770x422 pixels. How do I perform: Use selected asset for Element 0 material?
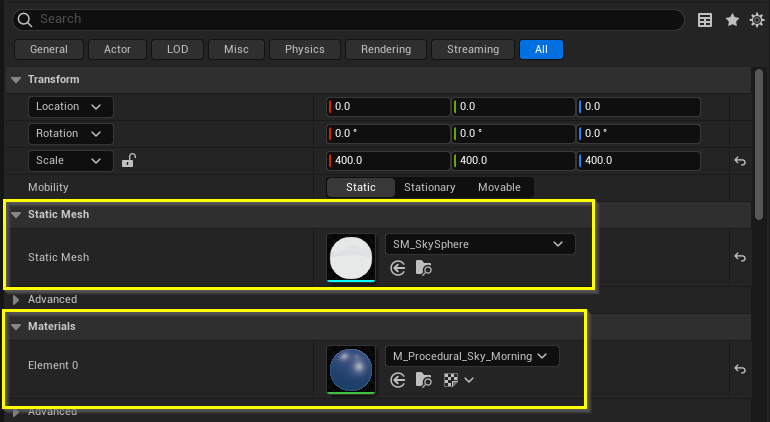point(398,380)
